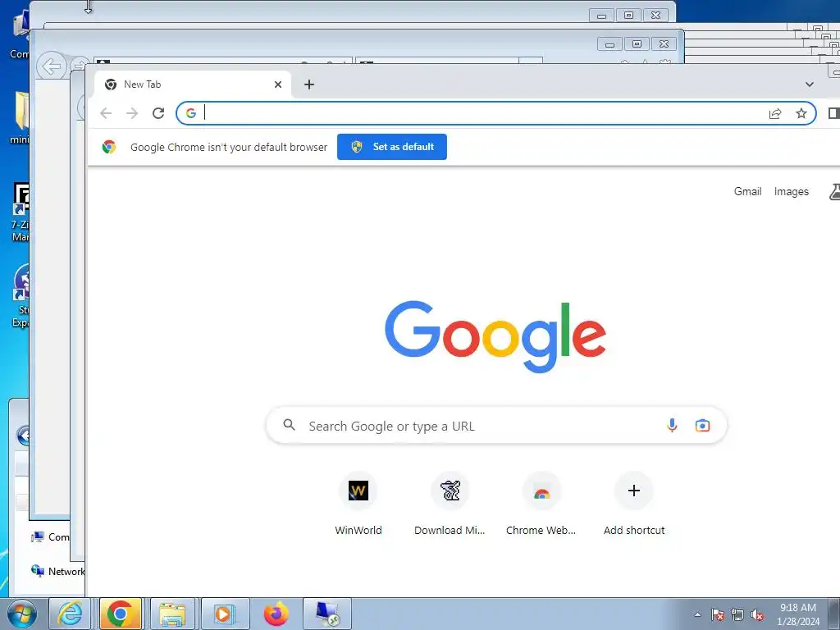The width and height of the screenshot is (840, 630).
Task: Click the share this page icon
Action: (x=775, y=113)
